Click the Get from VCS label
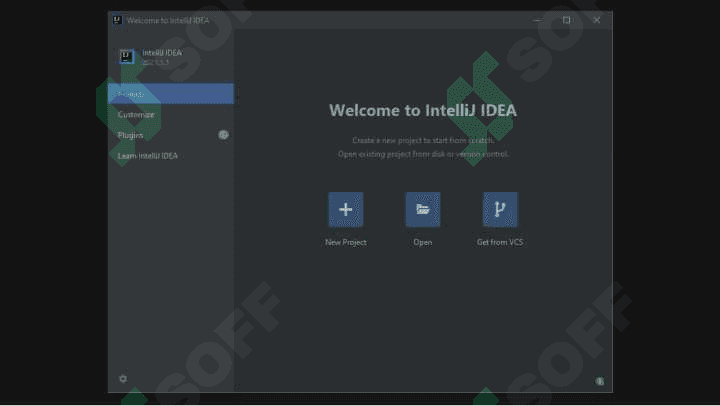Viewport: 720px width, 406px height. click(x=500, y=242)
